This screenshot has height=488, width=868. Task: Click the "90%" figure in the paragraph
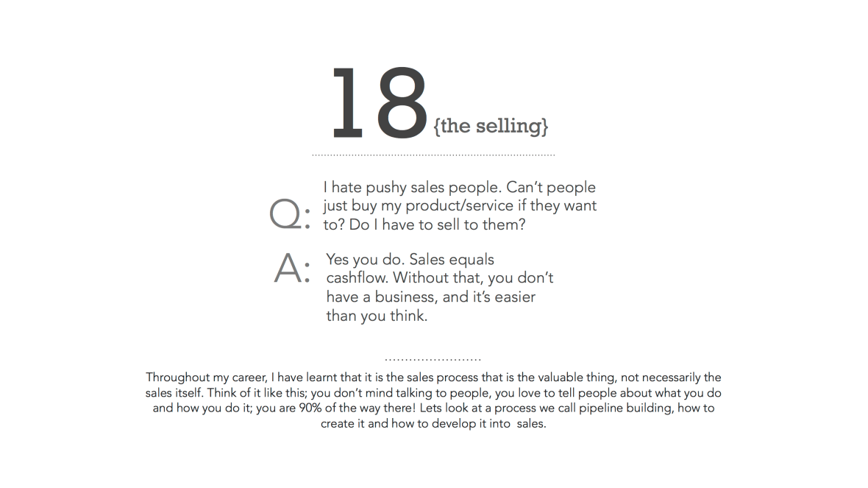click(311, 408)
